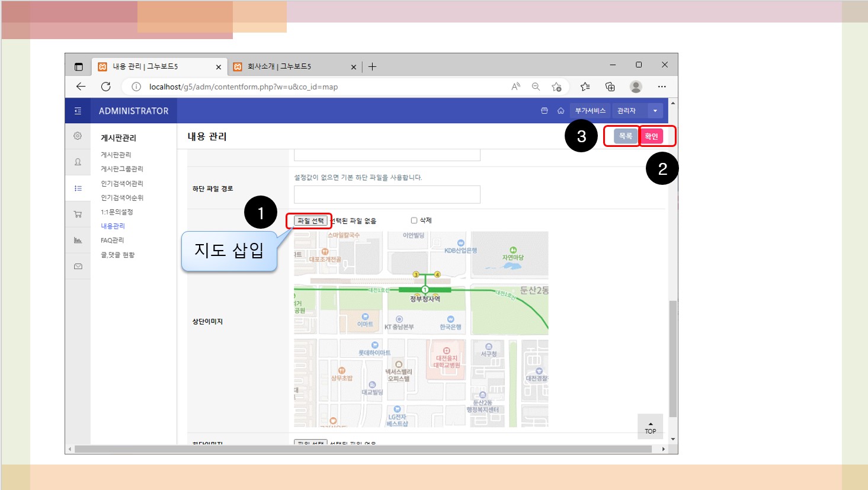Switch to the 회사소개 browser tab
The height and width of the screenshot is (490, 868).
tap(294, 66)
